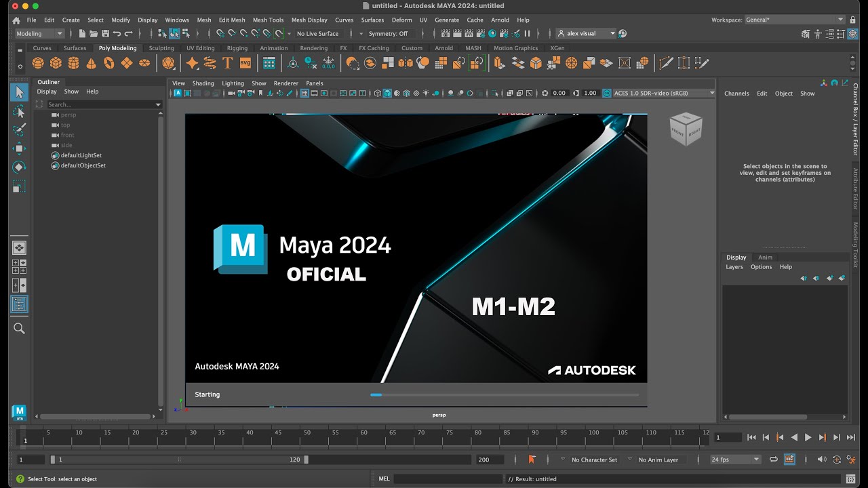Open the Script Editor icon at bottom right
This screenshot has width=868, height=488.
tap(852, 479)
